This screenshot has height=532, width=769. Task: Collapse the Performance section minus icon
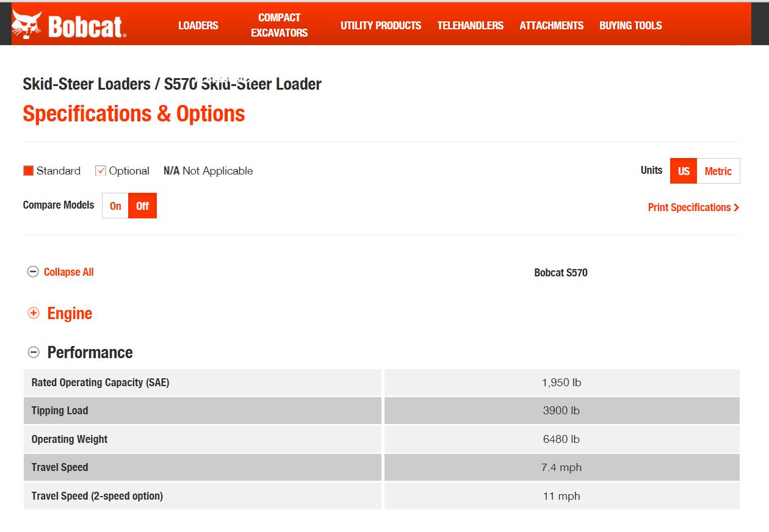34,352
